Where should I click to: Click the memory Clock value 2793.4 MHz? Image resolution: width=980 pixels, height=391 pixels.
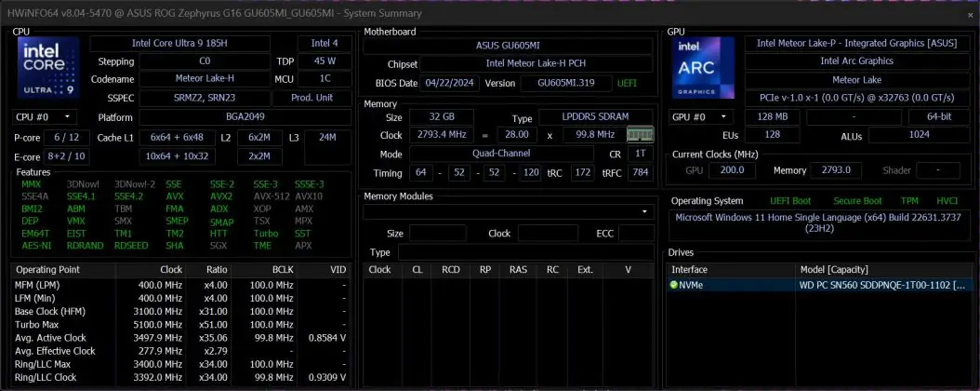tap(442, 134)
